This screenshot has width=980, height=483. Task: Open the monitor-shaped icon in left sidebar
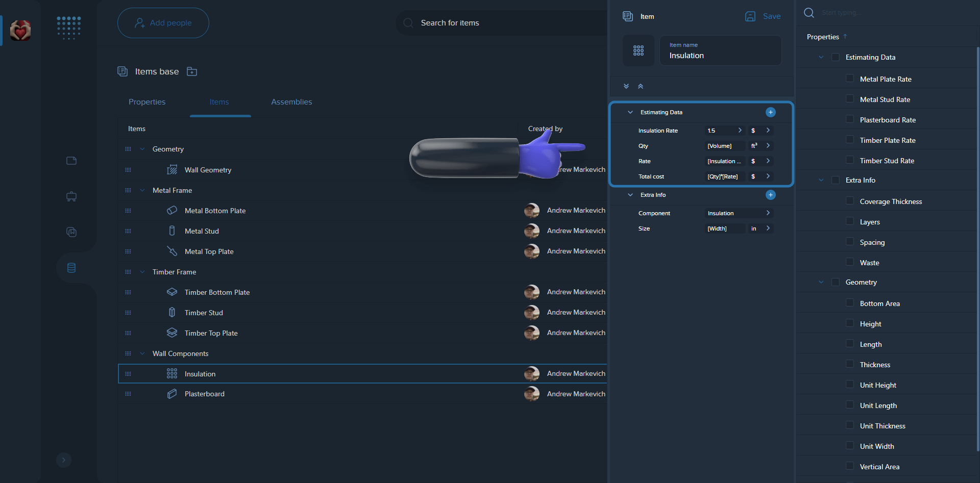(x=71, y=196)
